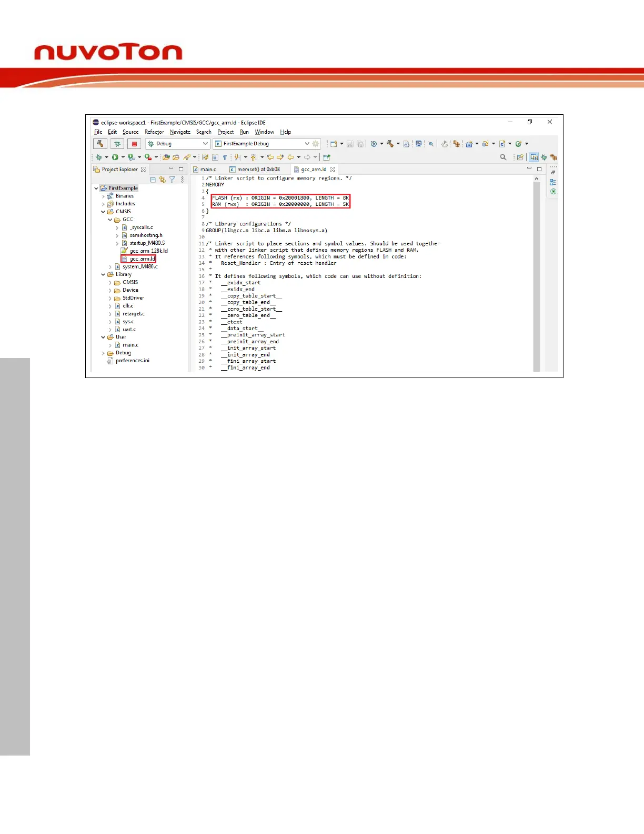
Task: Collapse the User folder
Action: pos(103,337)
